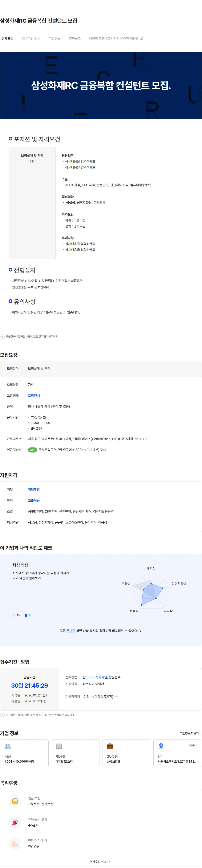Click the remaining time '30일 21:45:29'
This screenshot has height=868, width=202.
click(29, 685)
